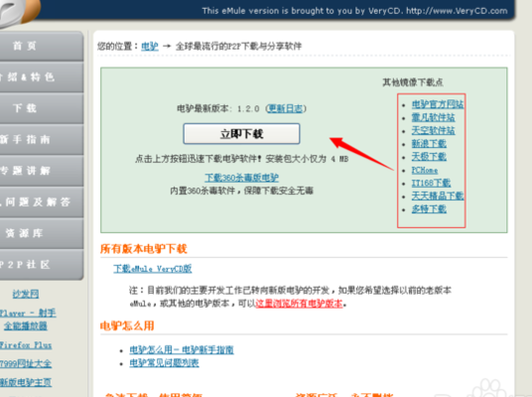Click the 下载360杀毒版电驴 link
Image resolution: width=532 pixels, height=397 pixels.
click(241, 178)
